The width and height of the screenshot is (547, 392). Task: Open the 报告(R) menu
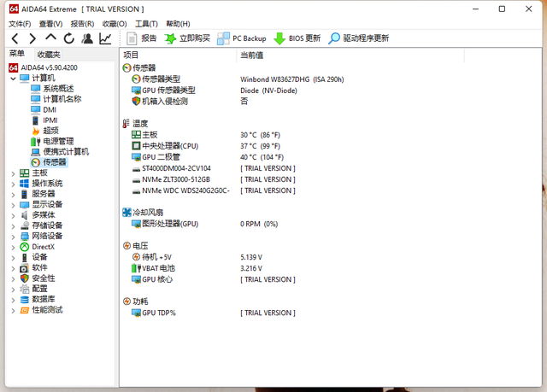click(x=82, y=24)
